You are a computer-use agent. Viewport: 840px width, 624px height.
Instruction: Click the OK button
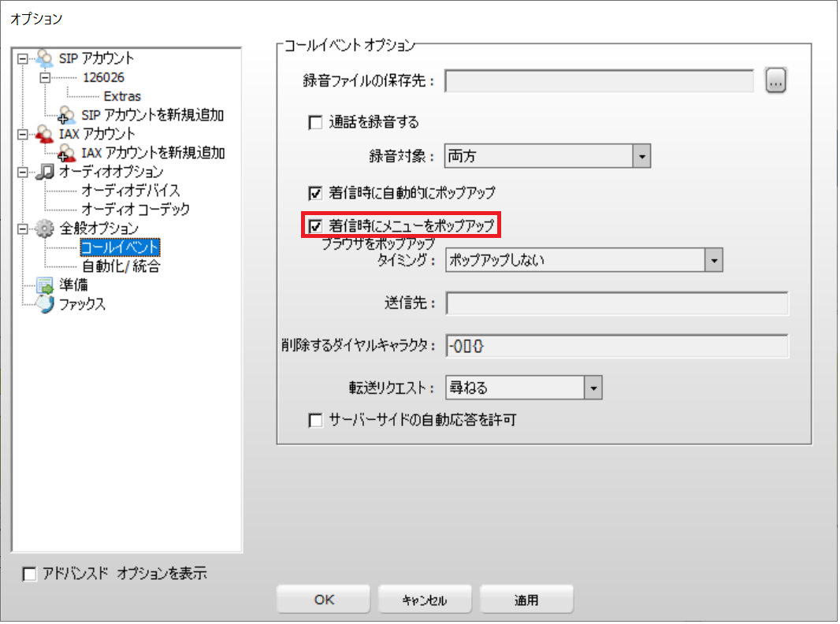324,600
